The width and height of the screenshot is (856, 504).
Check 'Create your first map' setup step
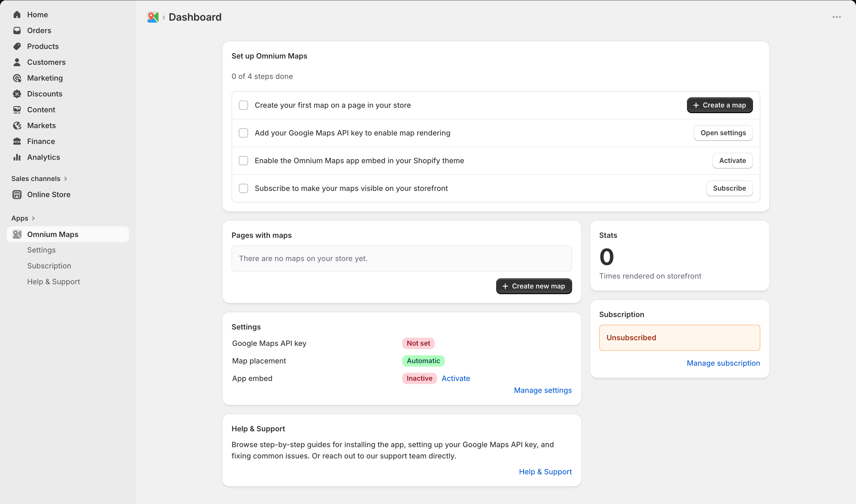tap(243, 105)
